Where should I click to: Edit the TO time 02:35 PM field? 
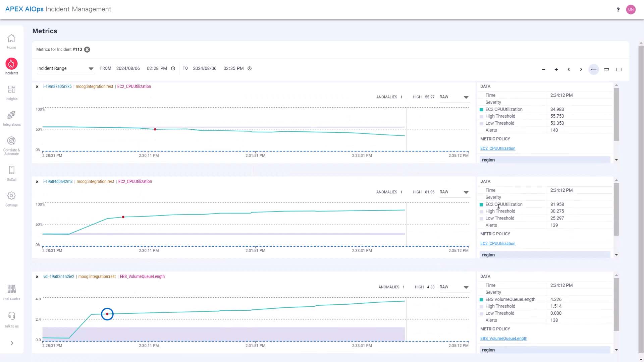tap(233, 68)
